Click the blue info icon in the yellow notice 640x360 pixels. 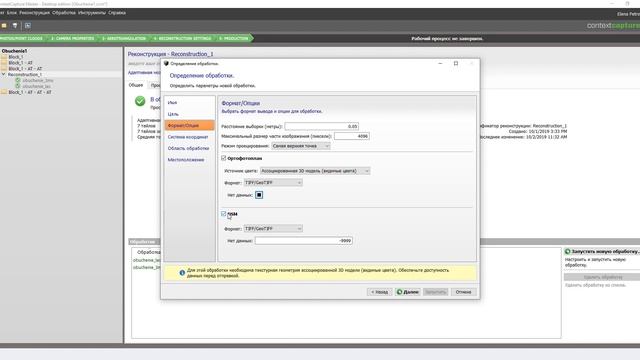pos(182,273)
